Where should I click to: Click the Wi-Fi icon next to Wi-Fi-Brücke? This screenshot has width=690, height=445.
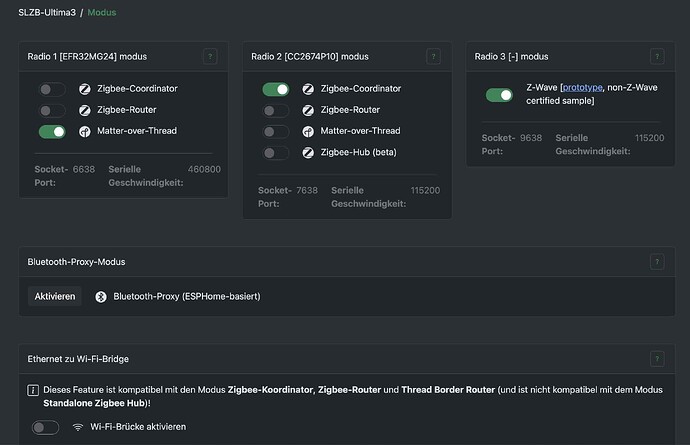[x=78, y=427]
